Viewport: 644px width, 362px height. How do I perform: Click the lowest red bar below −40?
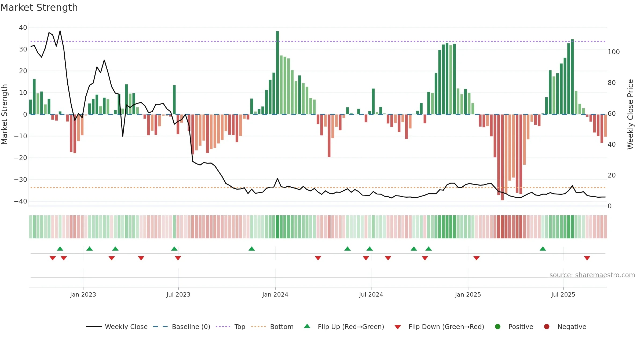[x=502, y=157]
